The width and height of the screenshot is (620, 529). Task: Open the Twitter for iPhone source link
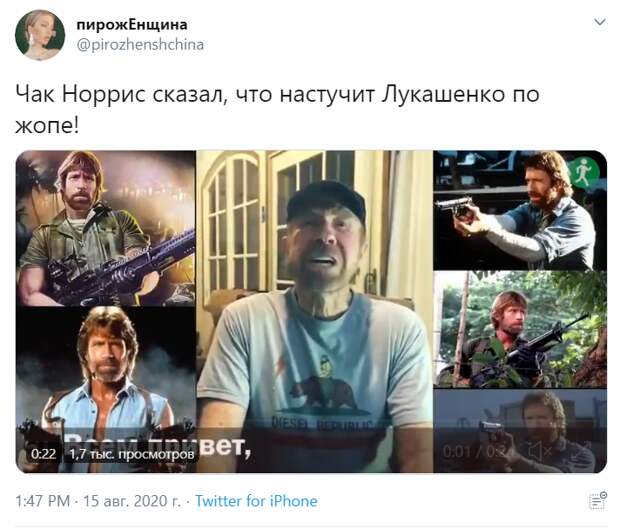point(256,501)
